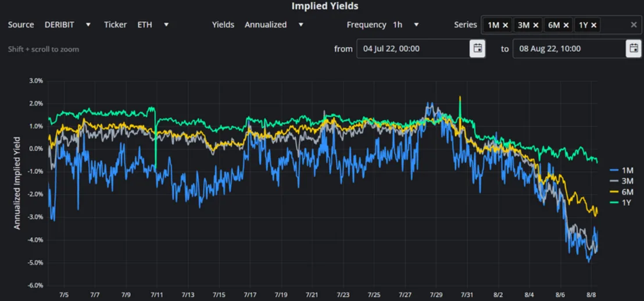Click the -6.0% y-axis label
The width and height of the screenshot is (644, 301).
click(35, 285)
